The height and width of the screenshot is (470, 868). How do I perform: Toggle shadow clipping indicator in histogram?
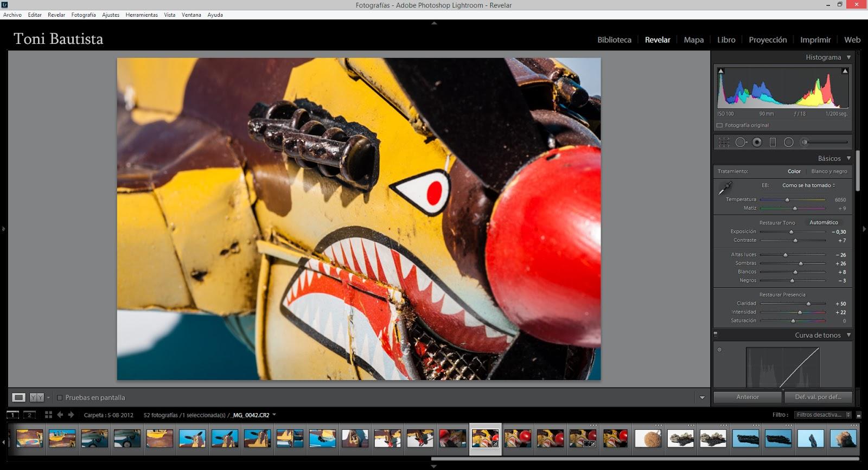721,71
